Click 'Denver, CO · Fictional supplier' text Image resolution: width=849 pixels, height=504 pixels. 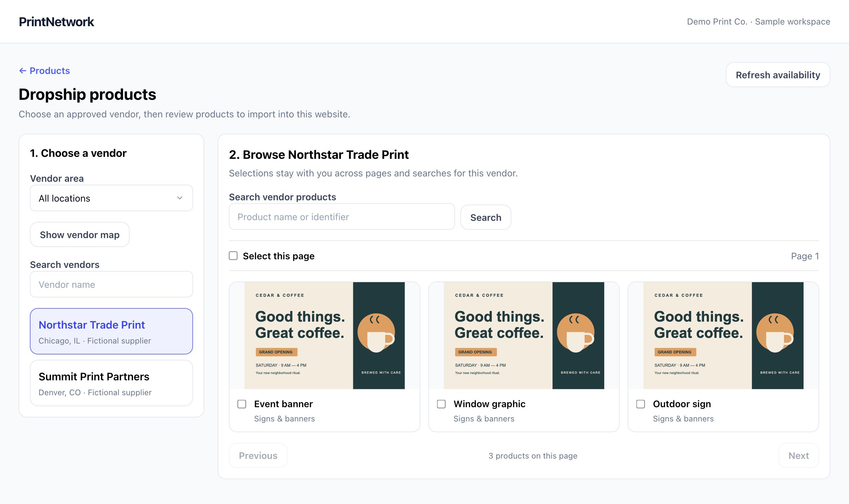95,393
